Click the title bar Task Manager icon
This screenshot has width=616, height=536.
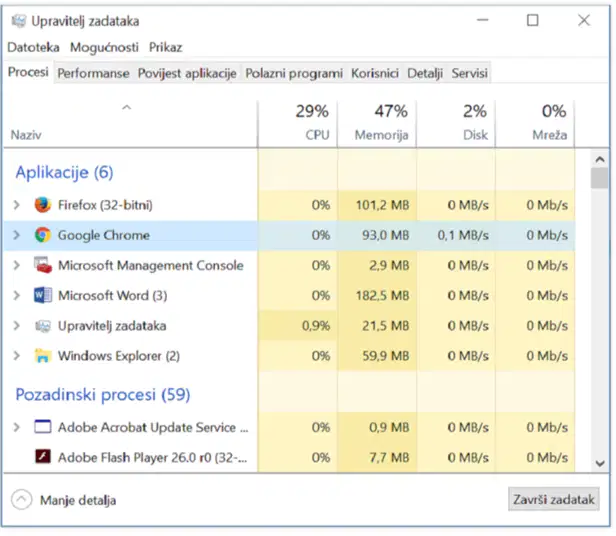tap(18, 21)
